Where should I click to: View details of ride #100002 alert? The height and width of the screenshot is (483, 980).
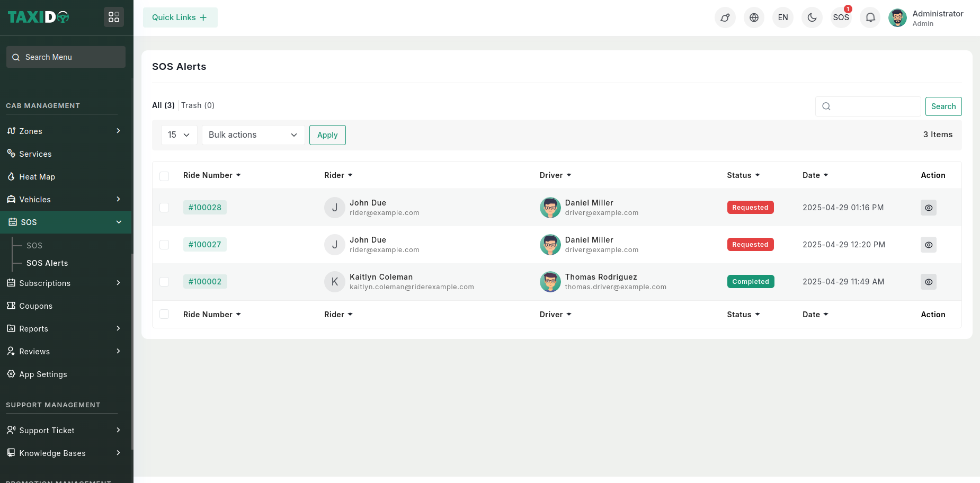(x=928, y=282)
